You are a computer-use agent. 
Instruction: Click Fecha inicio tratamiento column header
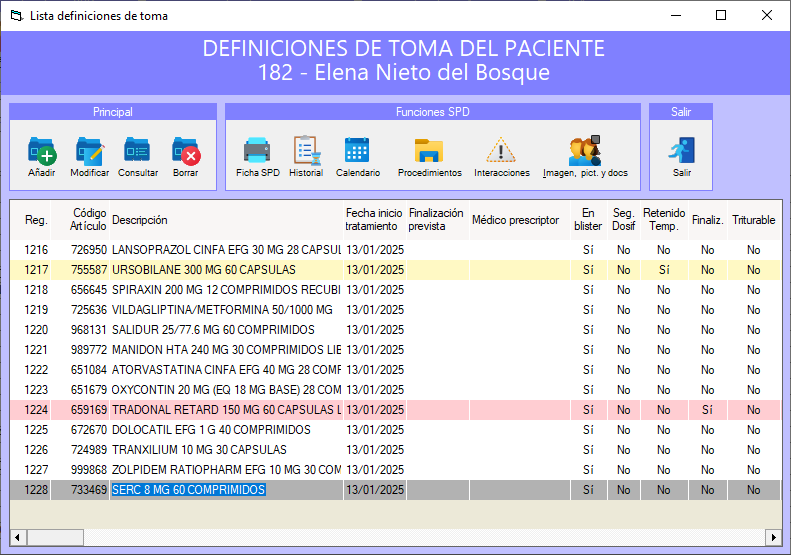coord(374,219)
